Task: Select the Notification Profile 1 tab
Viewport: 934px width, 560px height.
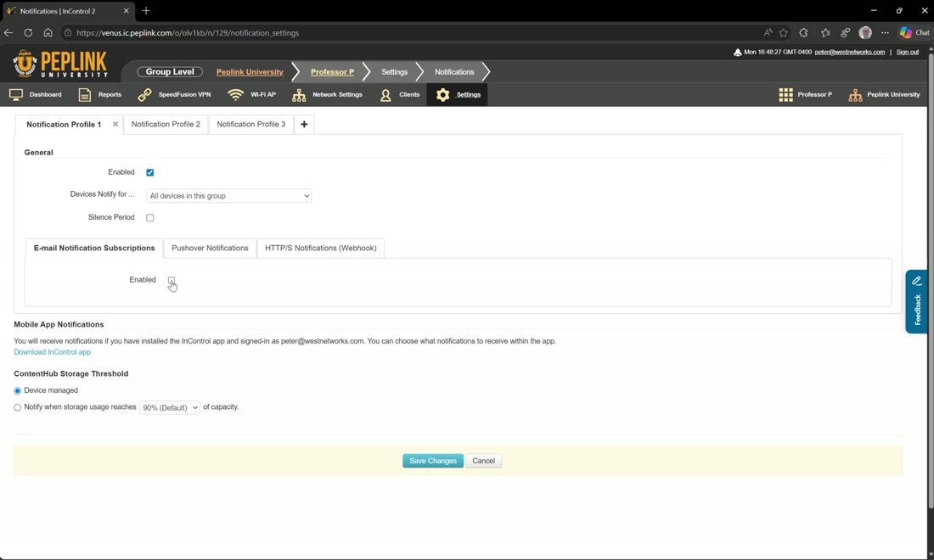Action: tap(64, 125)
